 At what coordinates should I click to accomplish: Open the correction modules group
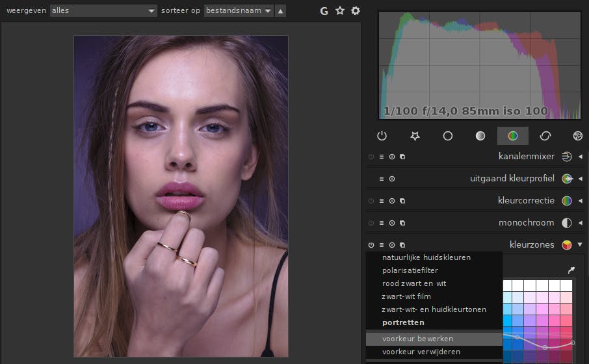point(545,136)
